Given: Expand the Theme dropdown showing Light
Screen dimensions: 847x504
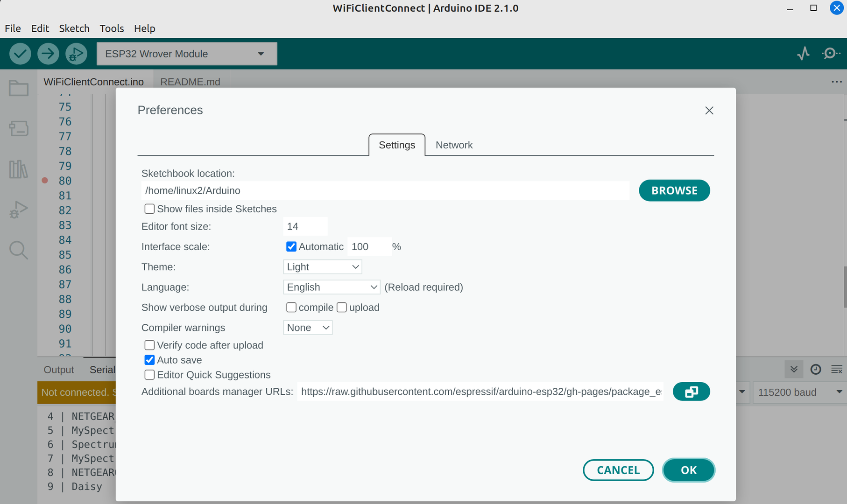Looking at the screenshot, I should [x=322, y=267].
